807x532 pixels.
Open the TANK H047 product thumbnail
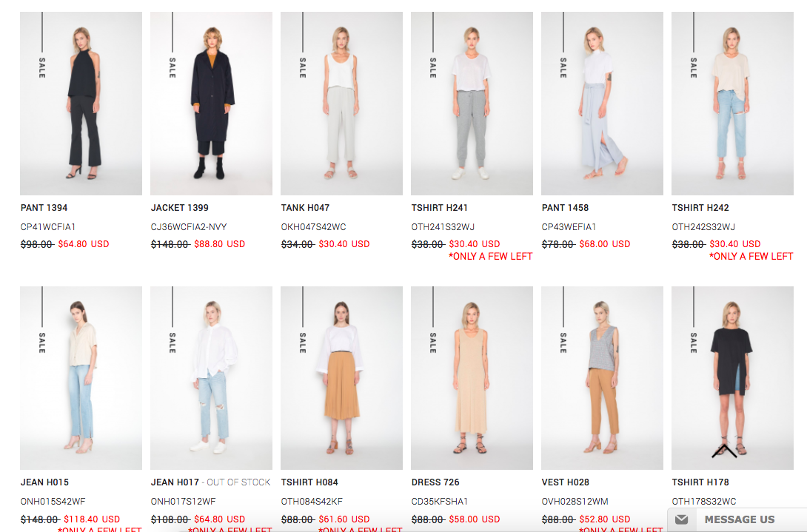pyautogui.click(x=341, y=104)
